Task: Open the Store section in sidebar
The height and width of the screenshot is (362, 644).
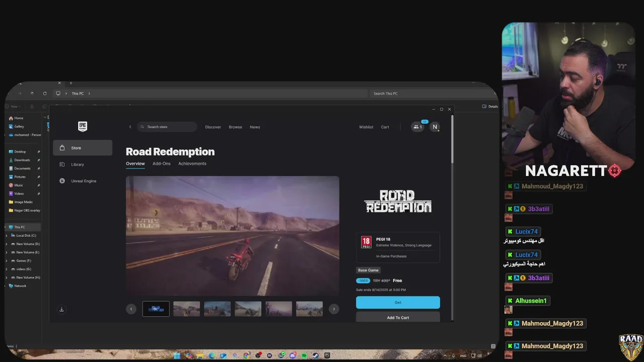Action: (x=83, y=148)
